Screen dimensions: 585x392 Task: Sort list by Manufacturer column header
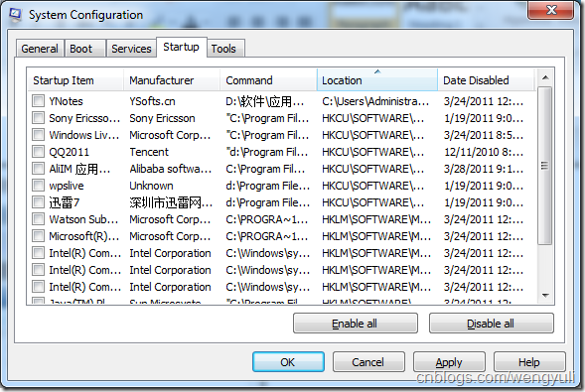coord(172,80)
